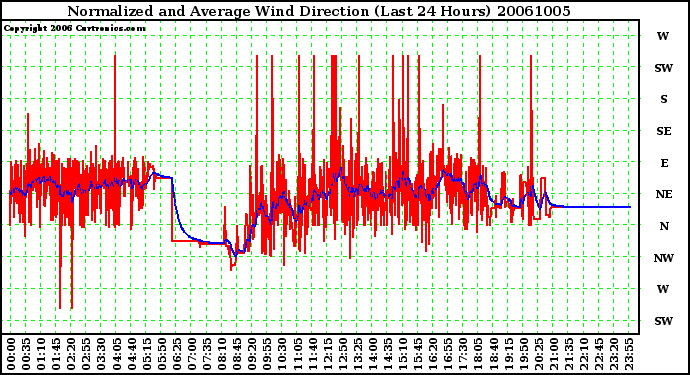
Task: Click the lowermost "SW" direction label
Action: click(664, 321)
